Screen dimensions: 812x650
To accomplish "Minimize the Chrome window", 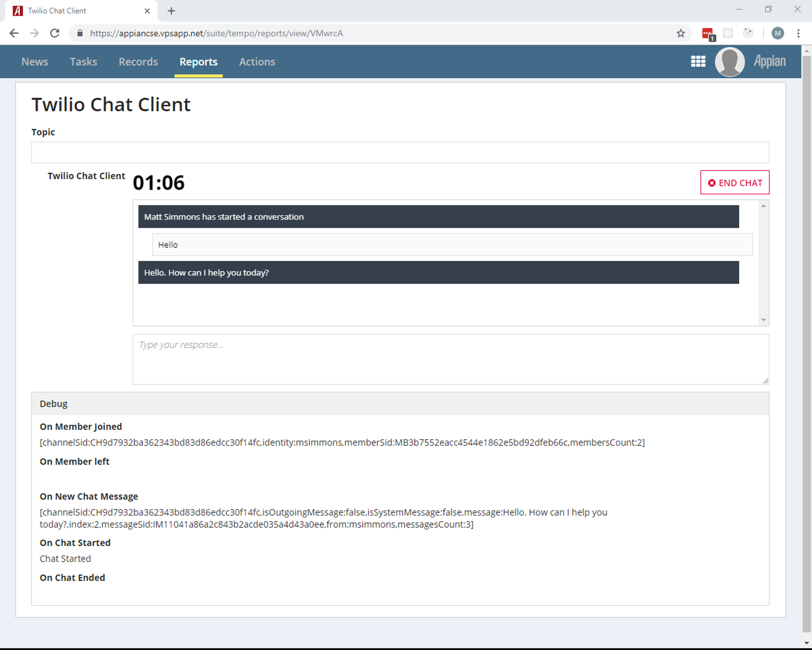I will click(x=739, y=10).
